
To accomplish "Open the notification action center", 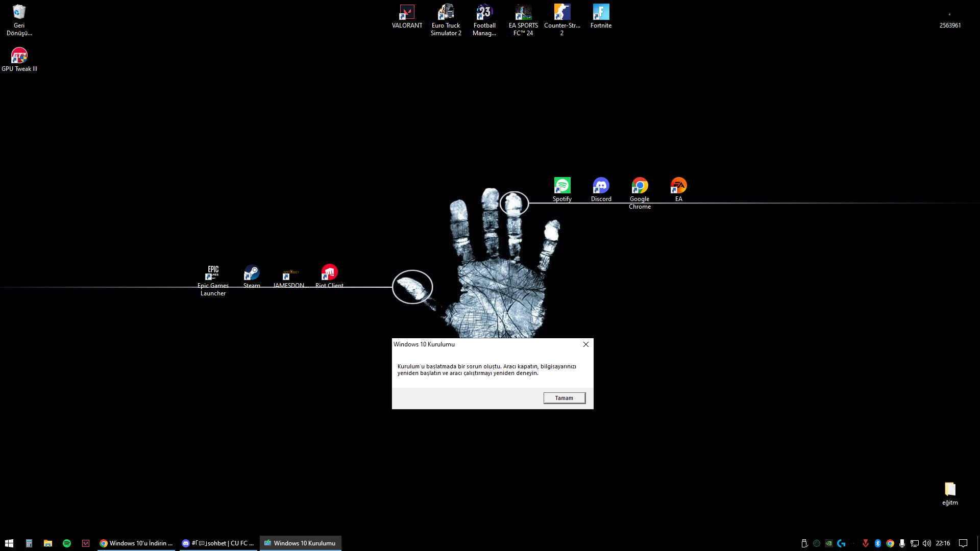I will pos(963,543).
